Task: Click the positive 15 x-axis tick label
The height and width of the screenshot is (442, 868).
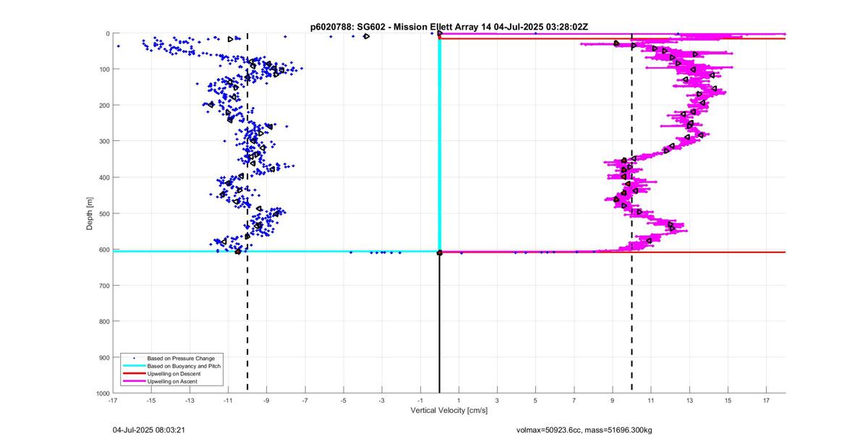Action: coord(728,400)
